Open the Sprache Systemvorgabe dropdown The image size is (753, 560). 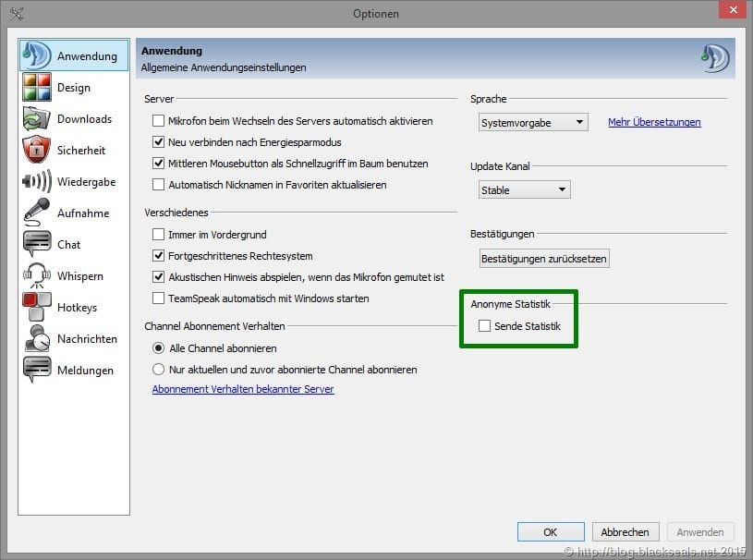[x=533, y=123]
